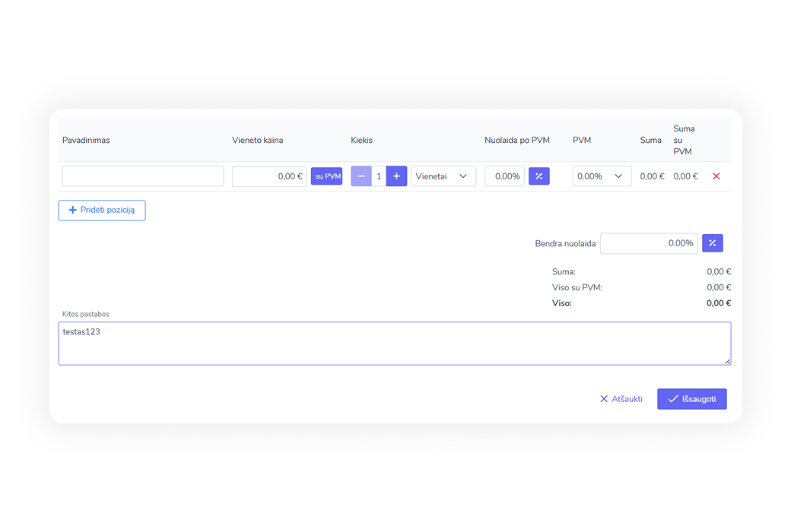Click the Nuolaida po PVM discount field
The image size is (791, 532).
pos(504,176)
